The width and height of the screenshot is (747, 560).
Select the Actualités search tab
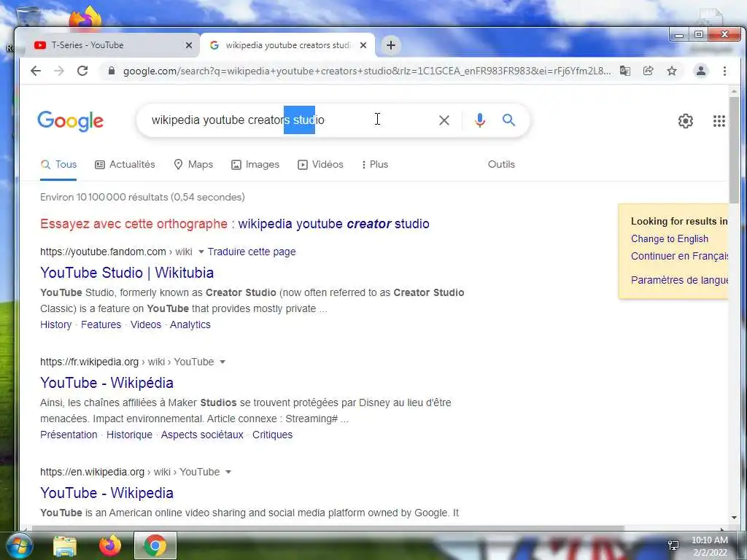click(125, 164)
